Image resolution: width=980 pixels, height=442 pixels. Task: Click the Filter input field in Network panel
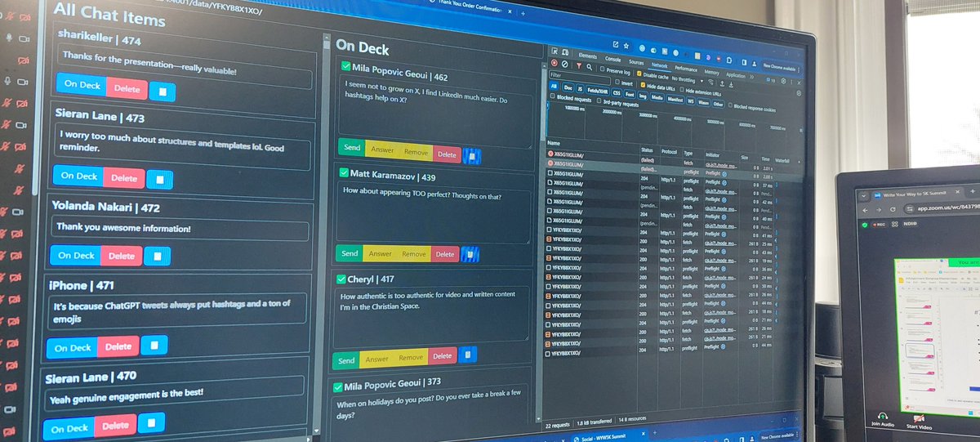[580, 77]
